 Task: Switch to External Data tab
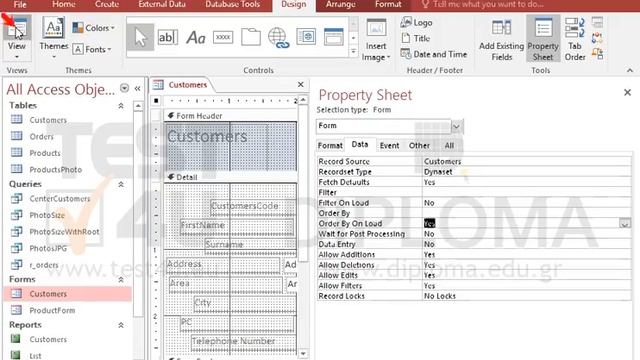(x=162, y=4)
